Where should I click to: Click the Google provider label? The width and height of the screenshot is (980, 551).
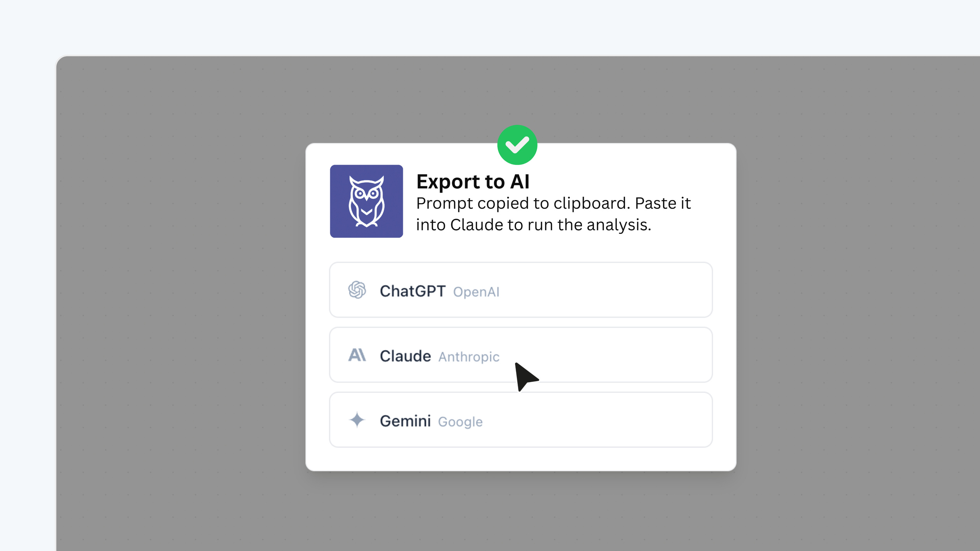pos(460,422)
